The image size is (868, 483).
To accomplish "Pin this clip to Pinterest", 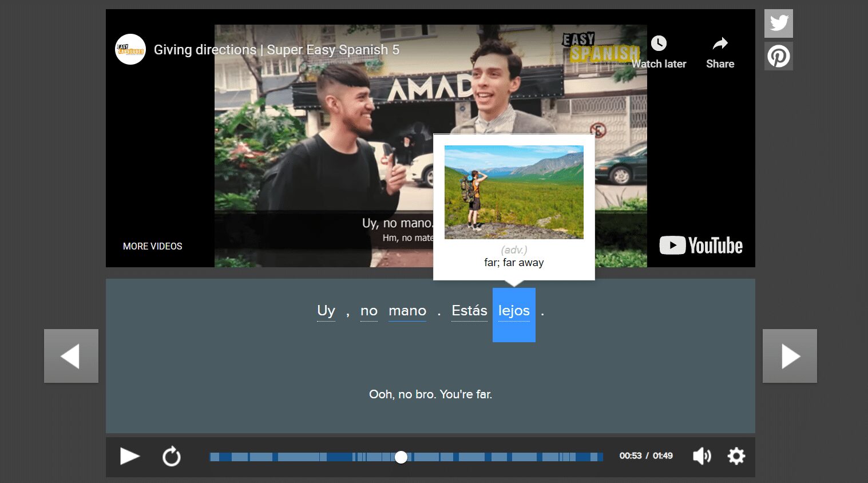I will coord(778,57).
